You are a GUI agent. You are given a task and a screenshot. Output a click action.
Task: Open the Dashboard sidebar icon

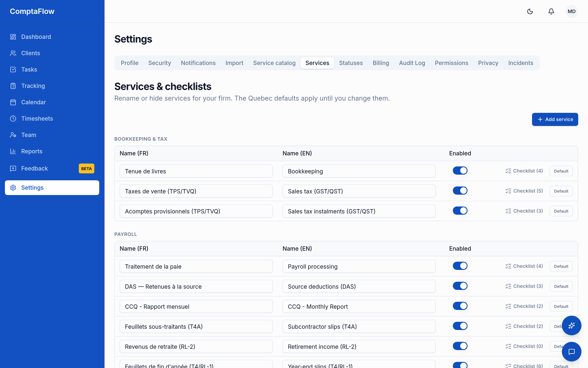click(13, 37)
